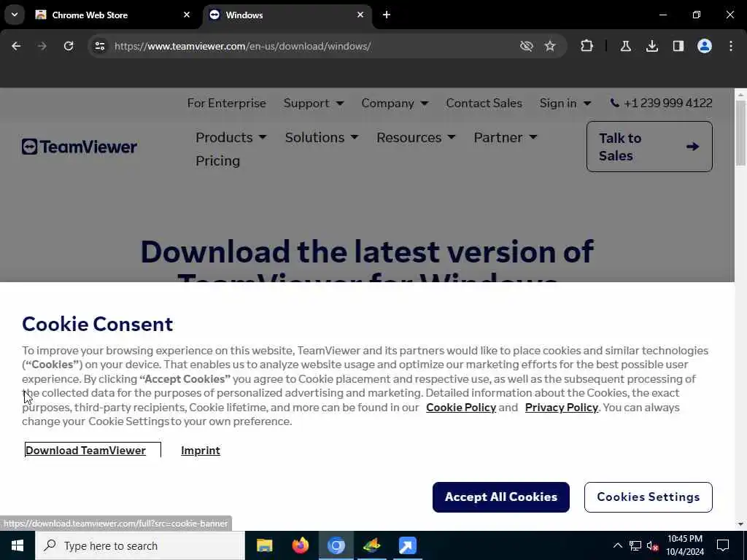The width and height of the screenshot is (747, 560).
Task: Open a new browser tab
Action: pos(387,15)
